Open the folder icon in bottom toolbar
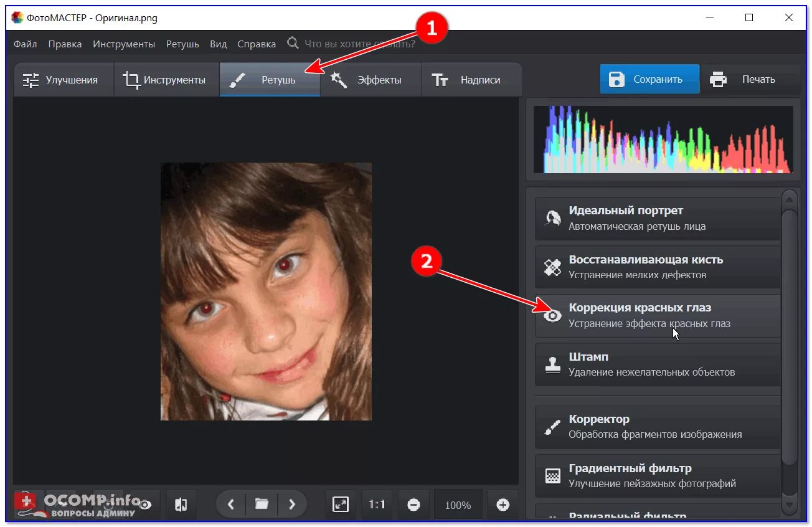Image resolution: width=812 pixels, height=527 pixels. pyautogui.click(x=262, y=505)
